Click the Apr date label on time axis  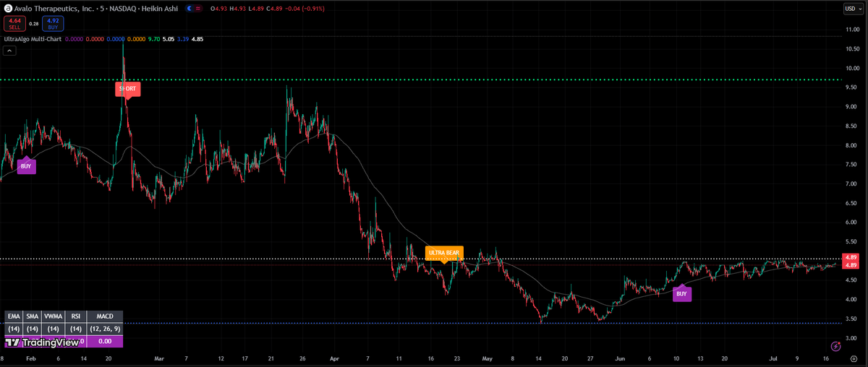333,358
